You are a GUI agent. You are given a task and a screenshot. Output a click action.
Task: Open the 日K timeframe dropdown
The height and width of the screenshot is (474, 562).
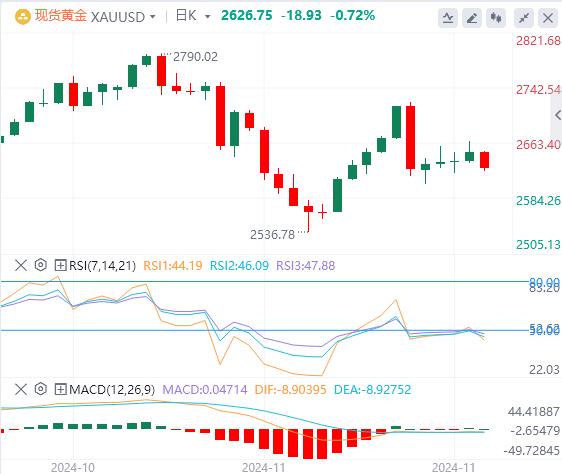(207, 17)
